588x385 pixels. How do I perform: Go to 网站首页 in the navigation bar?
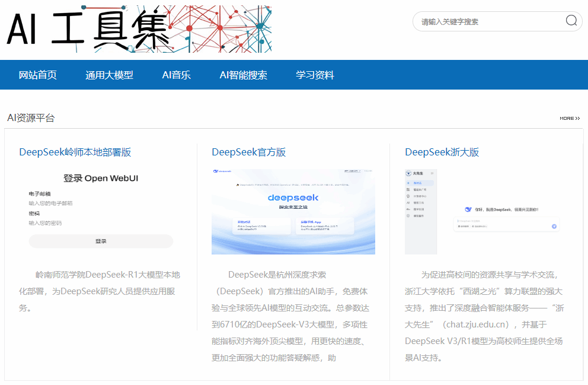pos(38,75)
